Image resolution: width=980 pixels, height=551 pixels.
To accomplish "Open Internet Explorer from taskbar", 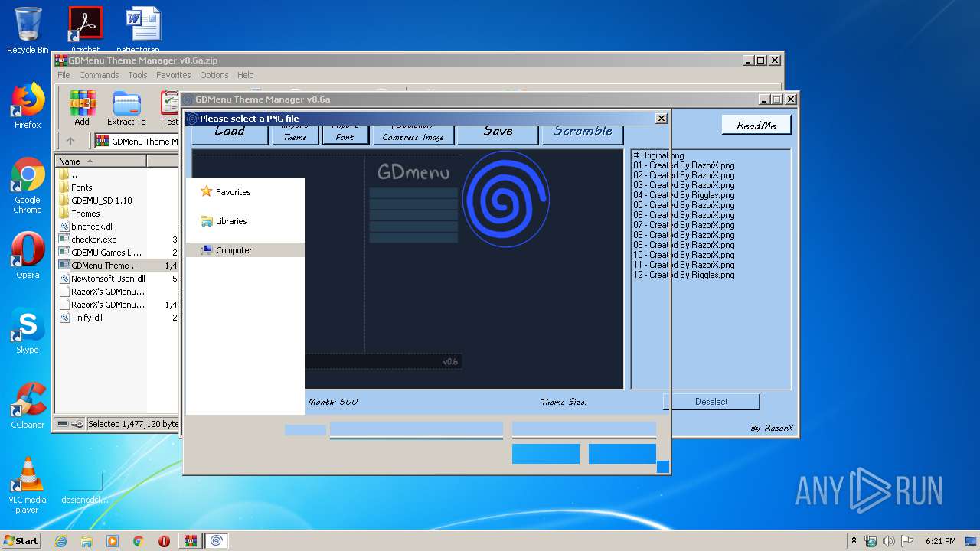I will [60, 541].
